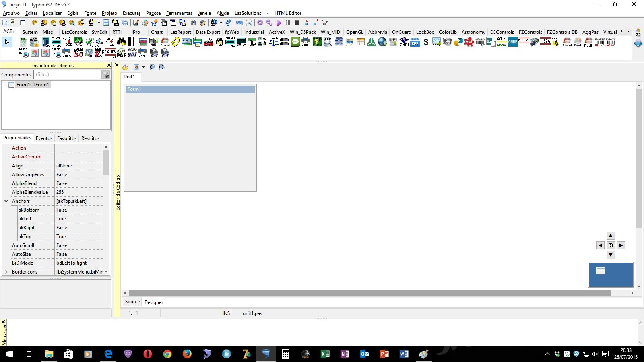Select the Consulta CPF component icon
Viewport: 644px width, 362px height.
point(415,42)
